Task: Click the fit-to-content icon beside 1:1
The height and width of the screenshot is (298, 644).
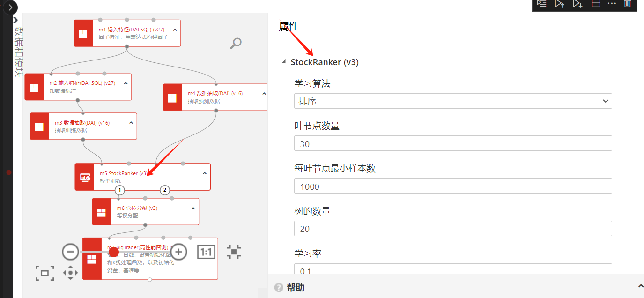Action: 234,252
